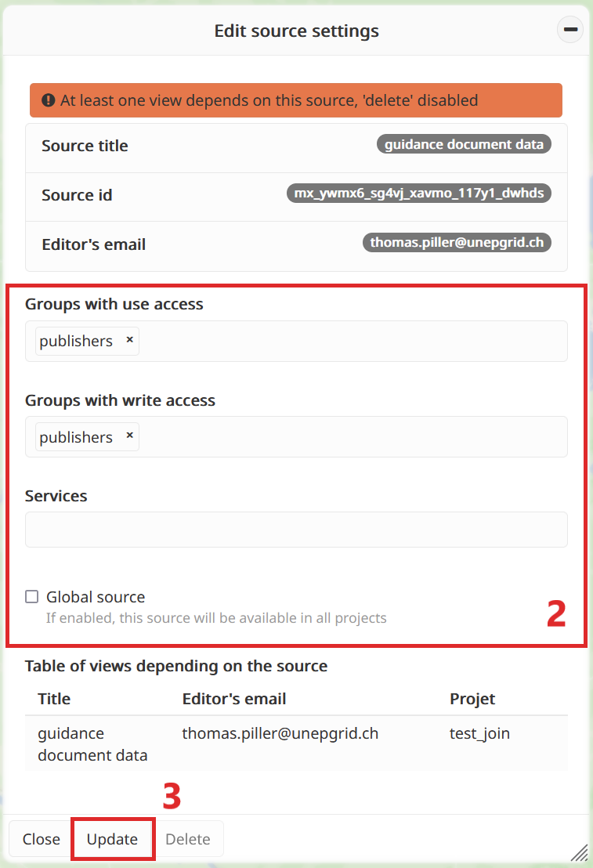Image resolution: width=593 pixels, height=868 pixels.
Task: Click the Editor's email badge at top
Action: [x=457, y=242]
